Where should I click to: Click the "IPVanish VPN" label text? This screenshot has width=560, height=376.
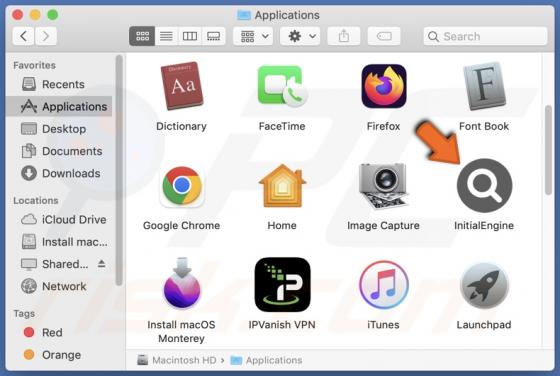point(282,325)
